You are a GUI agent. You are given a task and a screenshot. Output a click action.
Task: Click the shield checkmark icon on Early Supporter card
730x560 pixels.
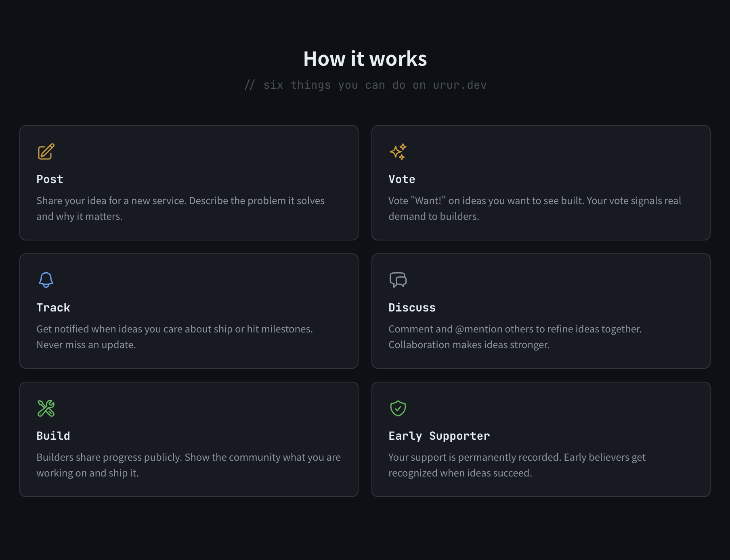click(398, 408)
